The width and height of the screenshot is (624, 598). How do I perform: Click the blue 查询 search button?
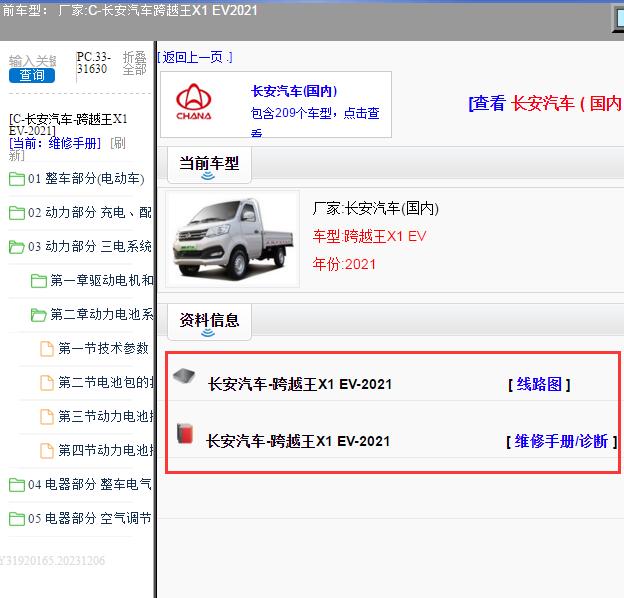point(32,75)
